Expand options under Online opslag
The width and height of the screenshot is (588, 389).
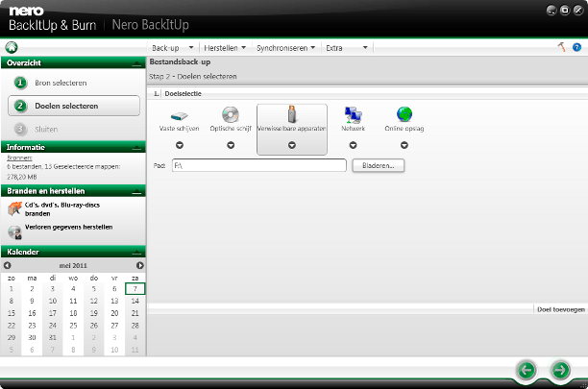point(404,145)
